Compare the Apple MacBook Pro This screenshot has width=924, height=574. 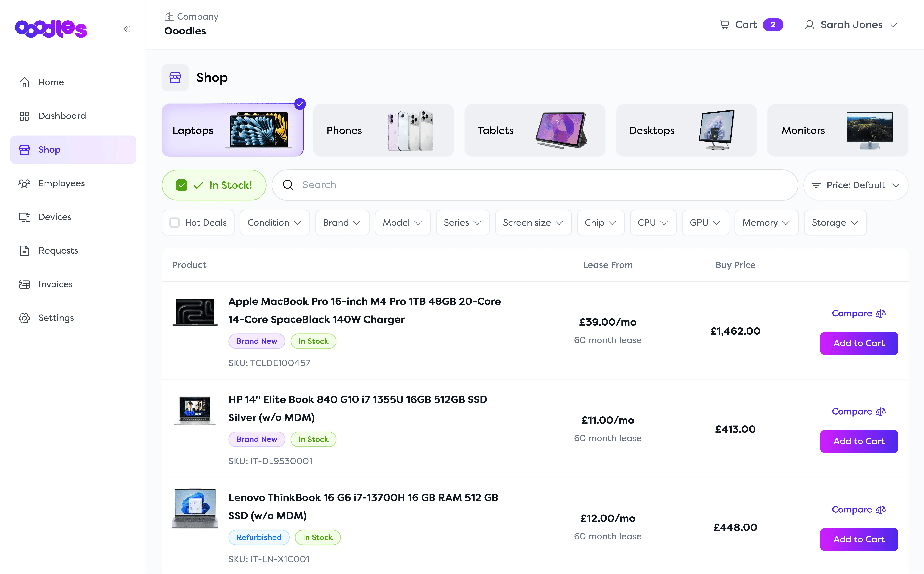click(x=859, y=314)
